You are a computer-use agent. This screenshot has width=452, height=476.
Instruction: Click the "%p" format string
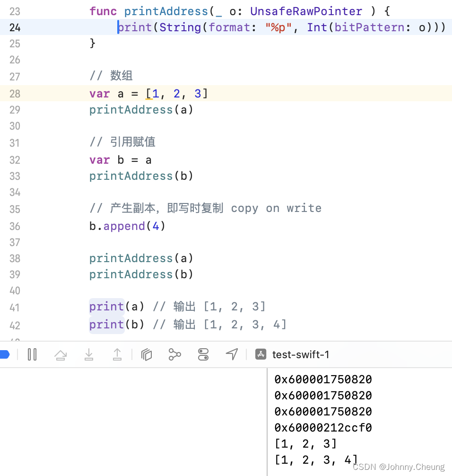[x=278, y=27]
